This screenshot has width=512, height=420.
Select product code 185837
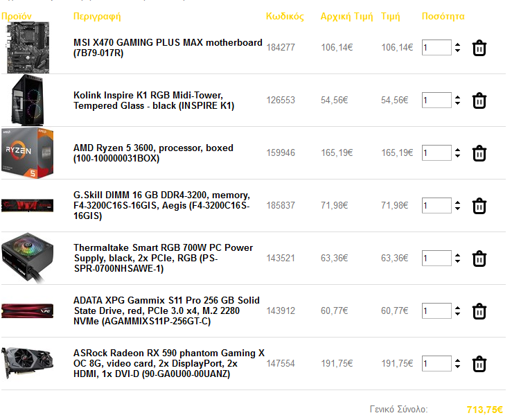coord(281,205)
